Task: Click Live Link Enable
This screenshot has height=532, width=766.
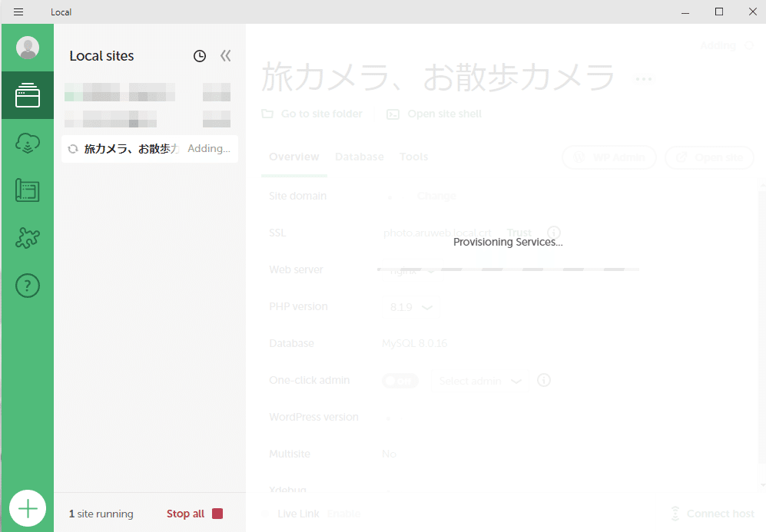Action: (x=344, y=514)
